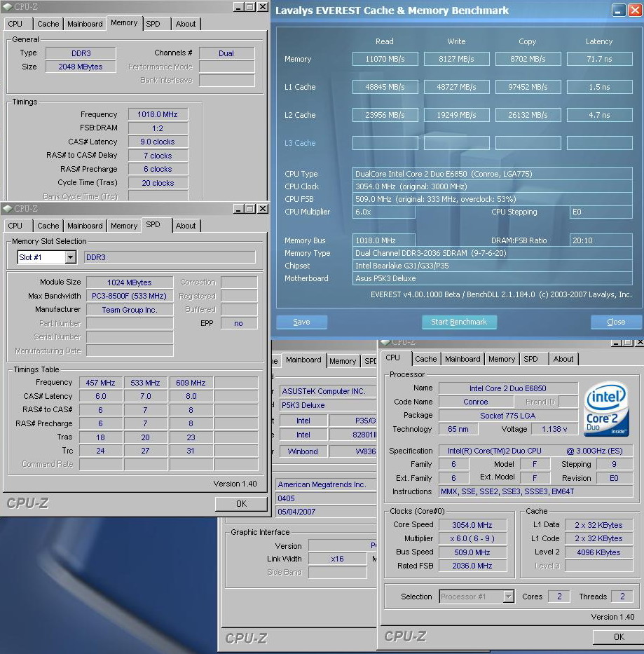The image size is (644, 654).
Task: Click the Close button in EVEREST
Action: click(616, 322)
